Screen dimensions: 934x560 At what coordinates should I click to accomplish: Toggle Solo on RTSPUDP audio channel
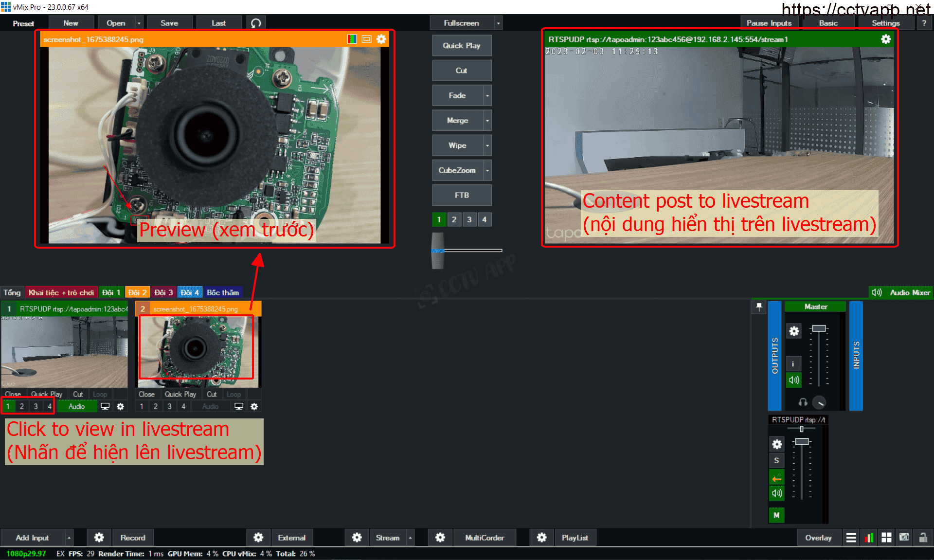pos(776,460)
